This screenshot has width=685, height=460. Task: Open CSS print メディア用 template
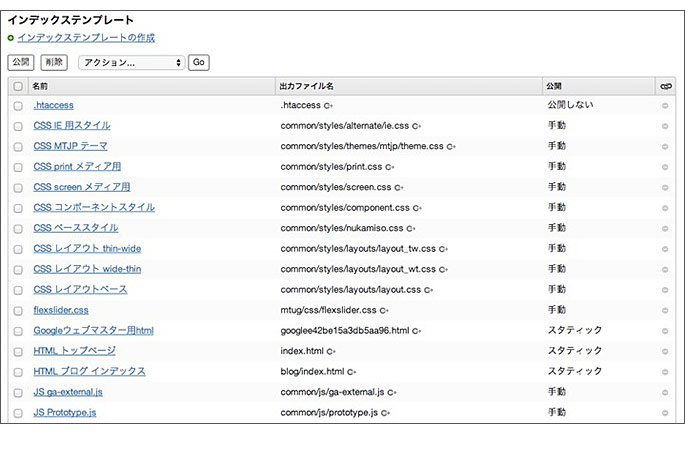click(77, 166)
